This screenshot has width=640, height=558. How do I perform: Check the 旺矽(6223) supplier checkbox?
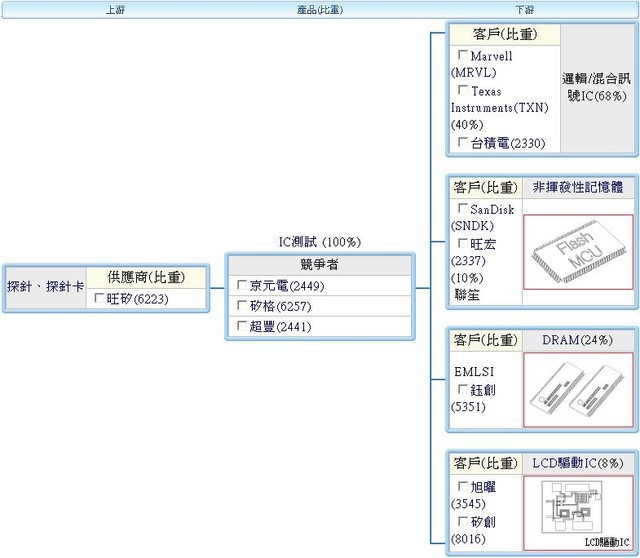coord(99,298)
